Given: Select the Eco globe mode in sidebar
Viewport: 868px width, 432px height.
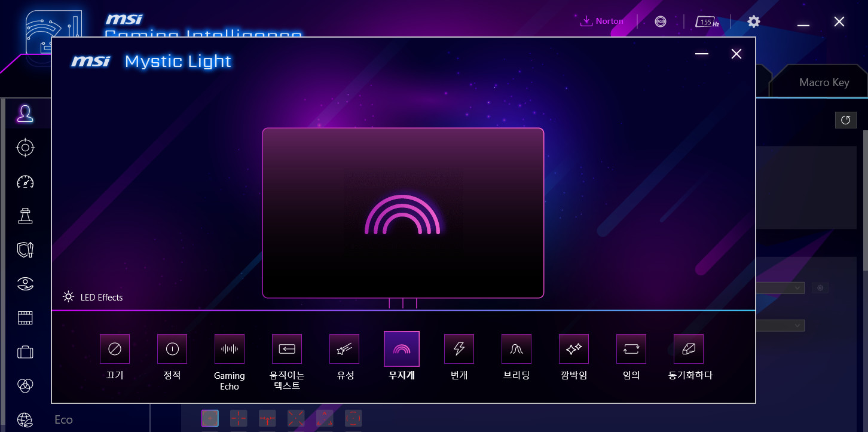Looking at the screenshot, I should [x=25, y=420].
